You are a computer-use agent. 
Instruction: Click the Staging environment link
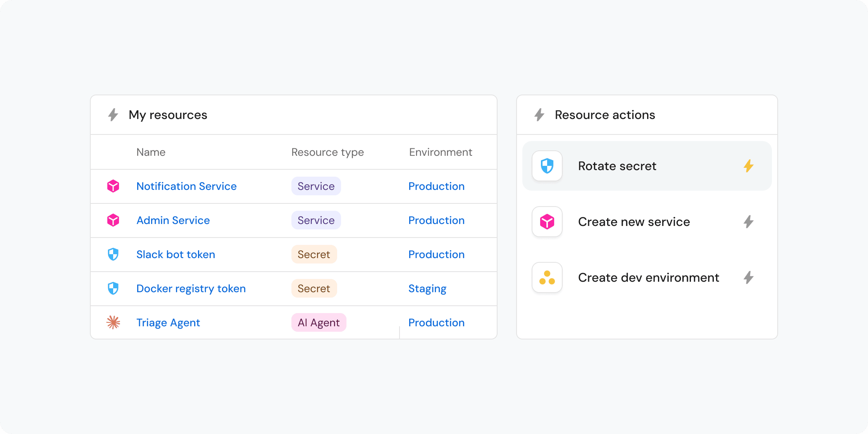pos(427,289)
